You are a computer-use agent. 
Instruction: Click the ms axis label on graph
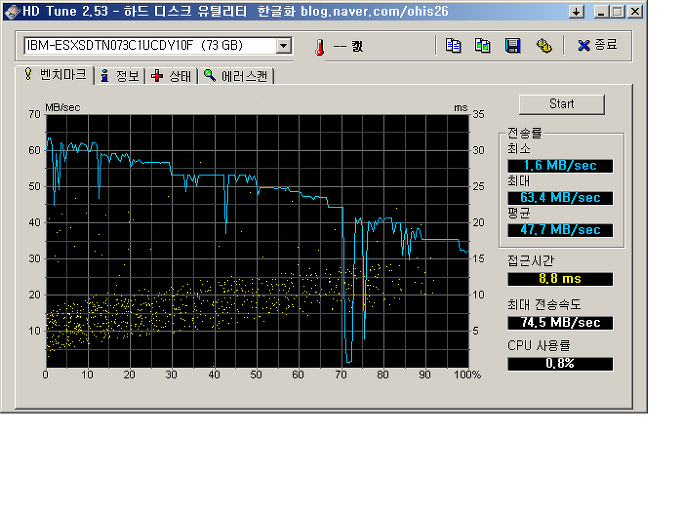coord(460,107)
